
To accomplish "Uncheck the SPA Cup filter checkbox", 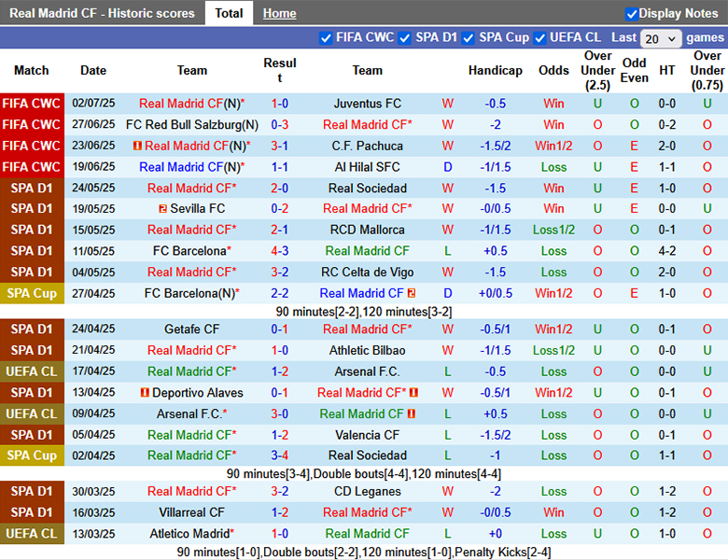I will click(469, 38).
